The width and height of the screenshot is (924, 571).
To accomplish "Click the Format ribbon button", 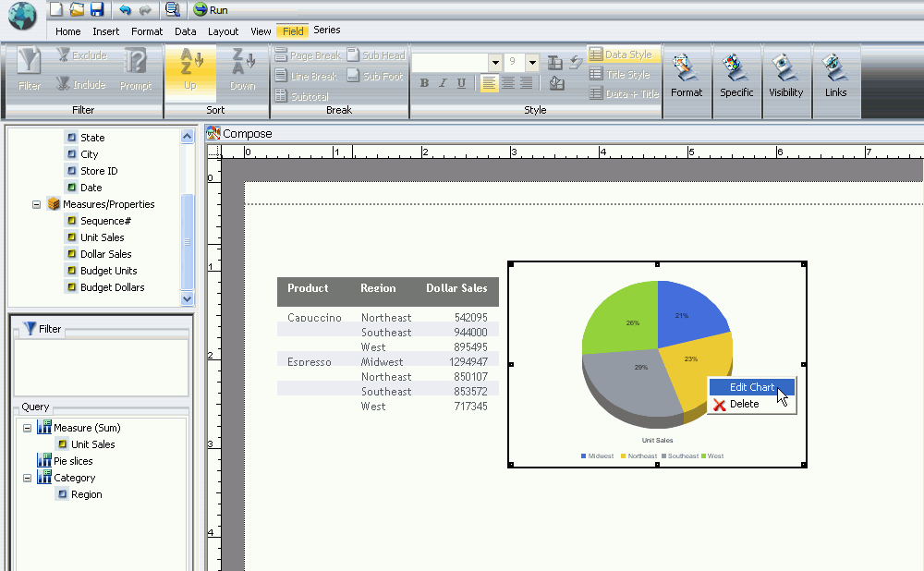I will 687,76.
